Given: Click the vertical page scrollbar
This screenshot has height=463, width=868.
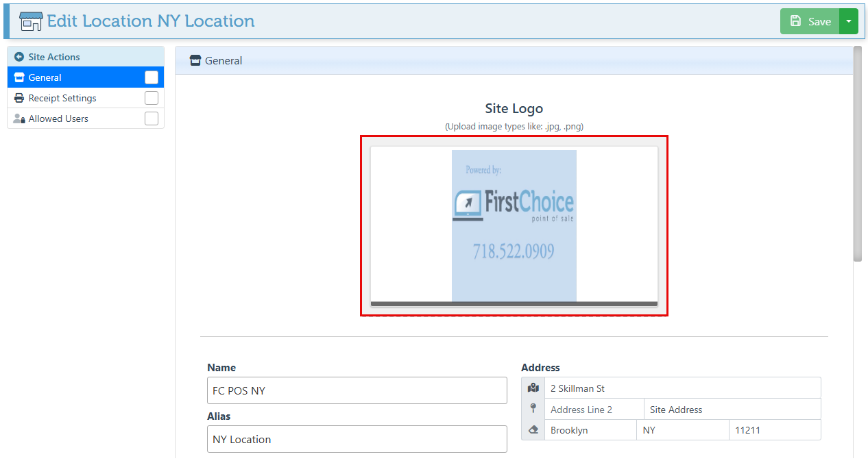Looking at the screenshot, I should pyautogui.click(x=857, y=154).
